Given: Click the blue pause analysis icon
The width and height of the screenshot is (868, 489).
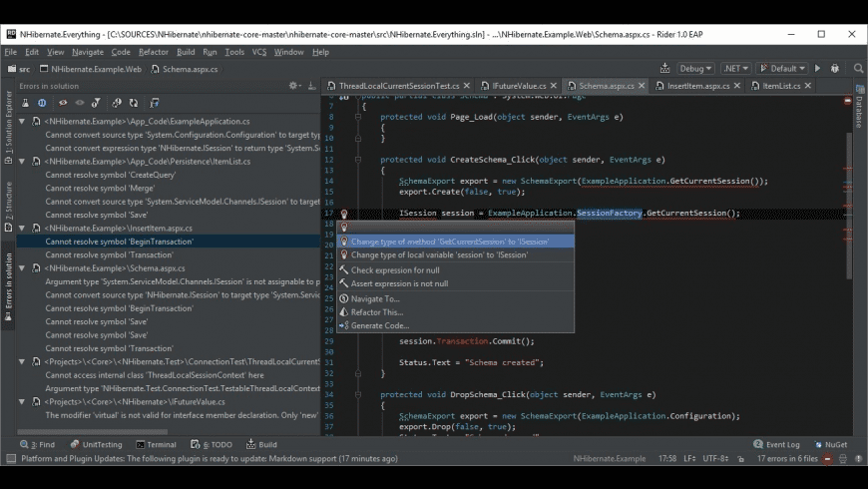Looking at the screenshot, I should 42,103.
